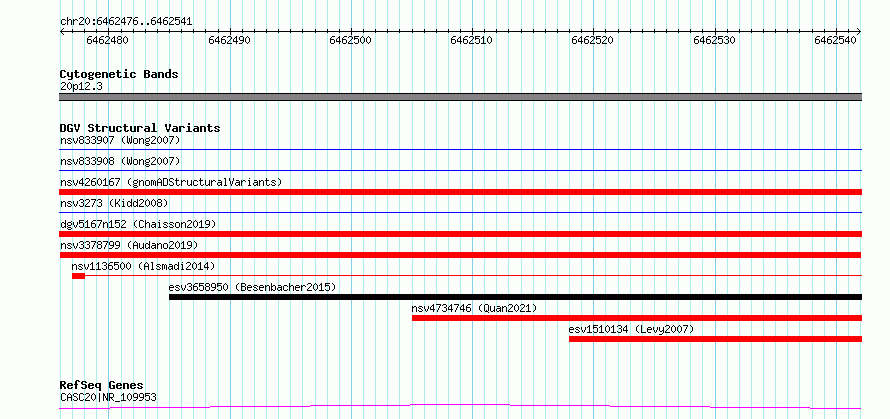890x419 pixels.
Task: Select esv1510134 (Levy2007) variant label
Action: coord(631,329)
